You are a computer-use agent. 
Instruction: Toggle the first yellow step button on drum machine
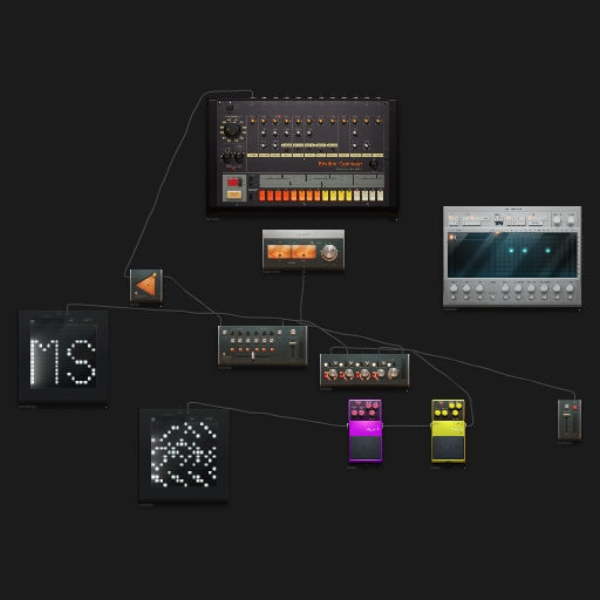click(x=325, y=195)
